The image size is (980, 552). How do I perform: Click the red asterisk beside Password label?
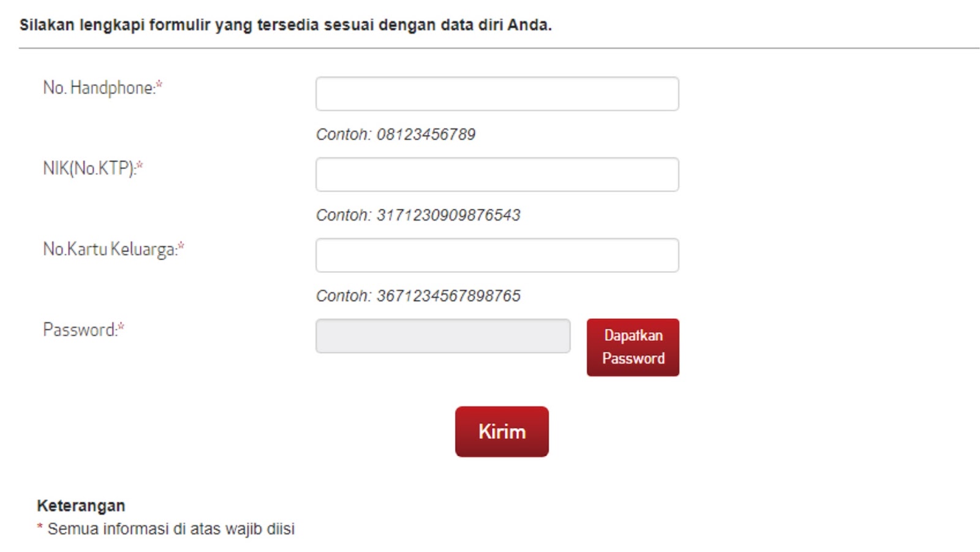(121, 327)
